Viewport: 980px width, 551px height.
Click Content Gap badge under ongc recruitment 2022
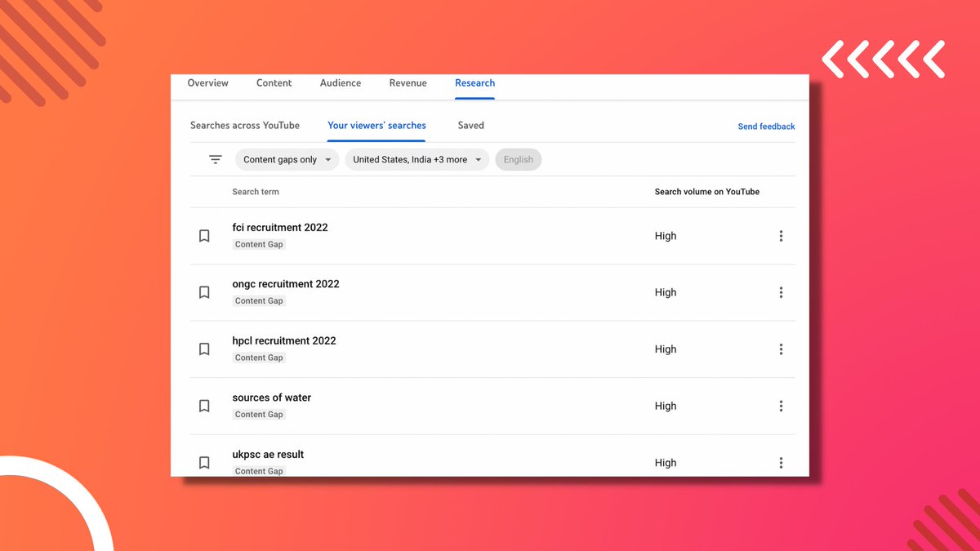pyautogui.click(x=259, y=301)
